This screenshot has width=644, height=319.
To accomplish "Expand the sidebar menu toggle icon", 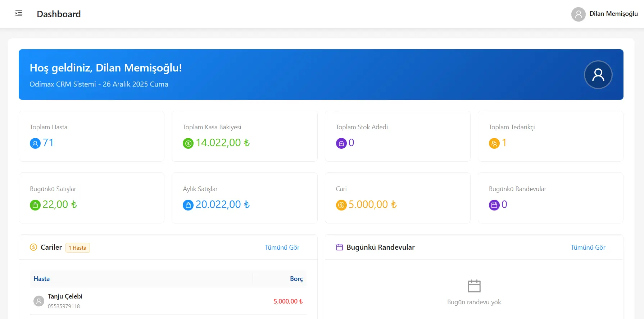I will 19,14.
